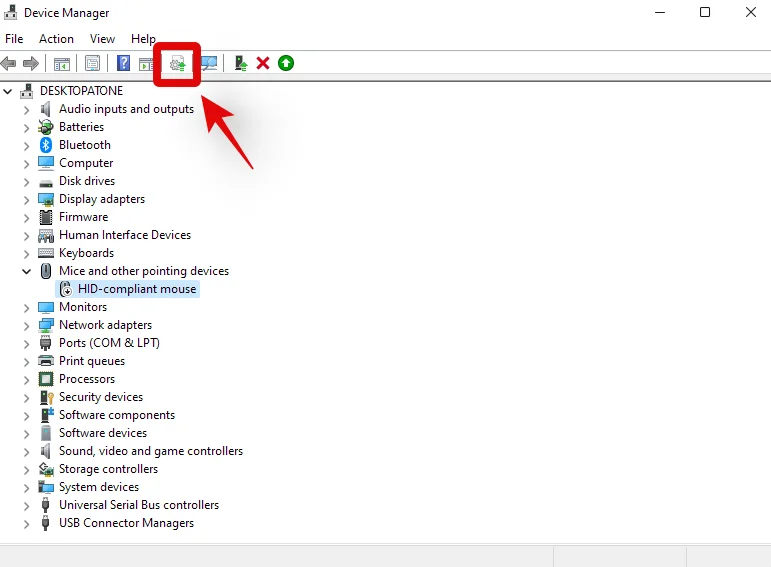Click the Forward arrow toolbar icon

(x=31, y=63)
